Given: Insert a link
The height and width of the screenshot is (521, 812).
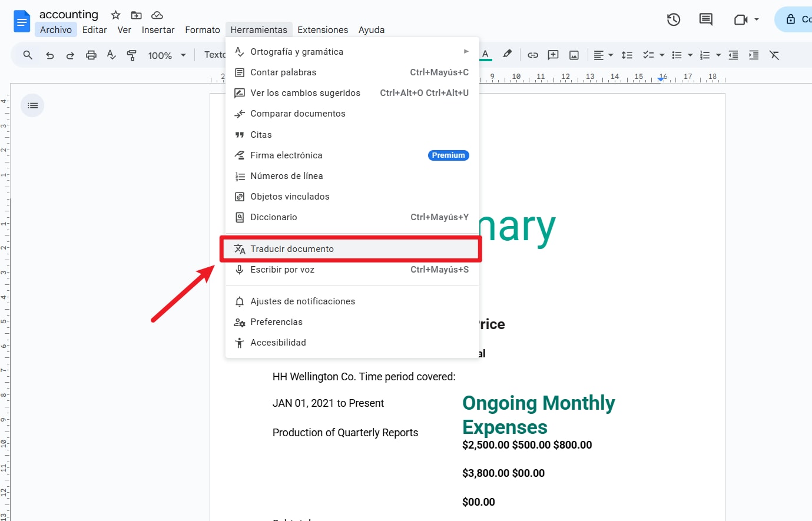Looking at the screenshot, I should 532,55.
